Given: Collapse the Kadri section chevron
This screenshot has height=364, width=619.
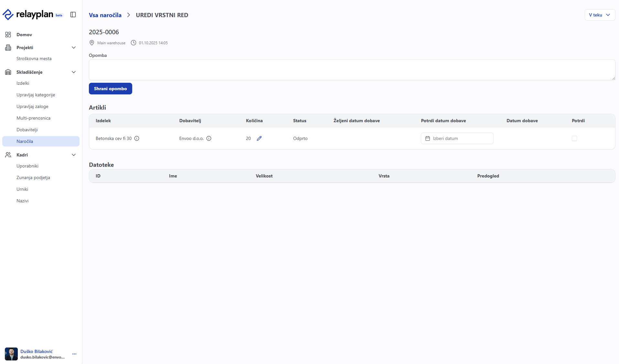Looking at the screenshot, I should [x=74, y=155].
